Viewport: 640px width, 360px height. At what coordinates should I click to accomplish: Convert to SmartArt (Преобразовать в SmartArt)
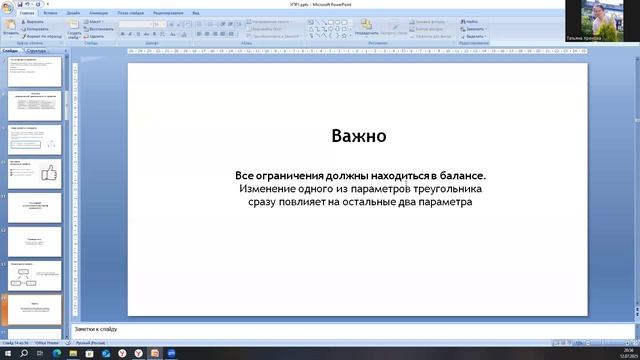tap(272, 36)
